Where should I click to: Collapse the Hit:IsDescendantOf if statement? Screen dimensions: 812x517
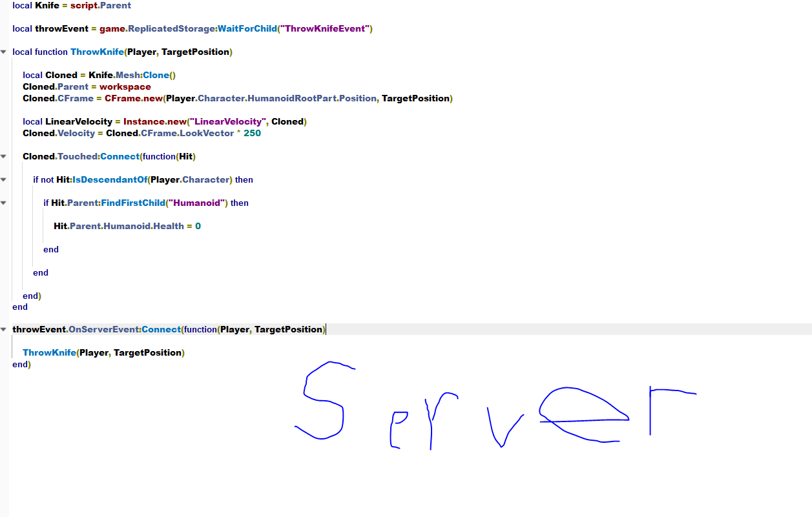click(x=4, y=179)
